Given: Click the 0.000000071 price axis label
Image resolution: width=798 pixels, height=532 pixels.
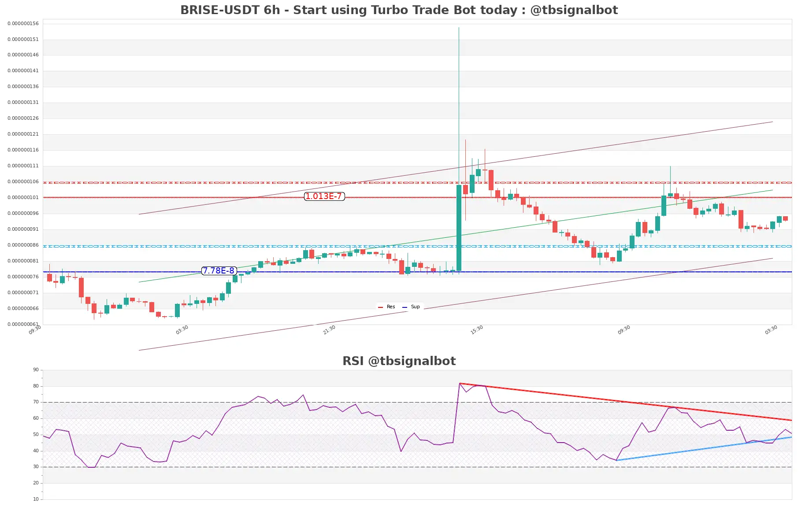Looking at the screenshot, I should [23, 293].
